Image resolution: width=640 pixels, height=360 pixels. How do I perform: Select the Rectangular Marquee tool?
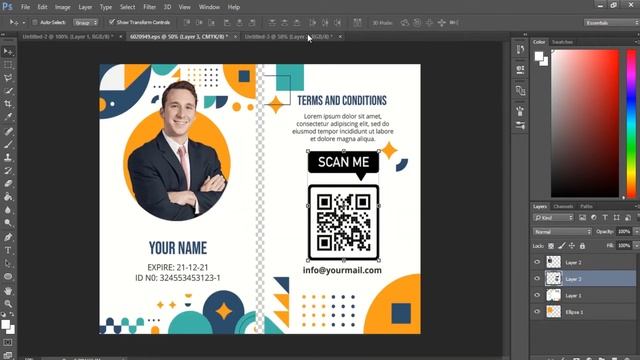click(x=8, y=65)
